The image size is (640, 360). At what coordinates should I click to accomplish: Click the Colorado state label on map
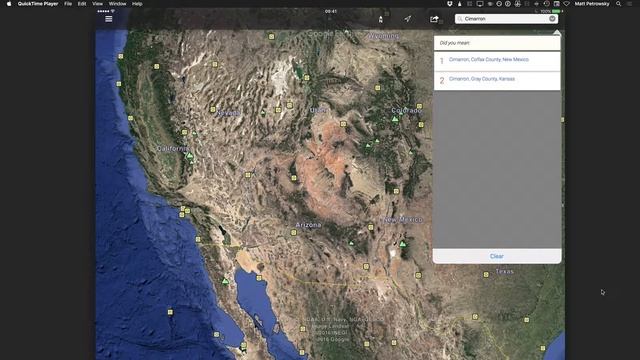point(406,111)
